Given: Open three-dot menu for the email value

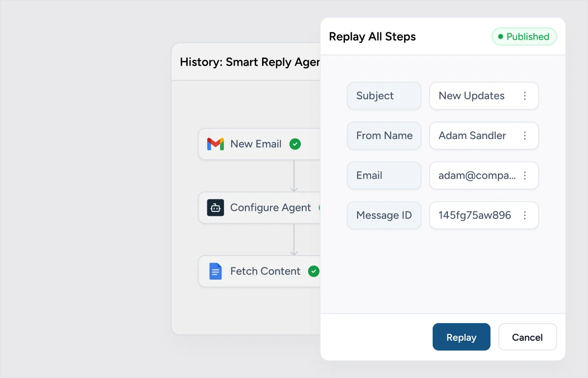Looking at the screenshot, I should pyautogui.click(x=525, y=175).
